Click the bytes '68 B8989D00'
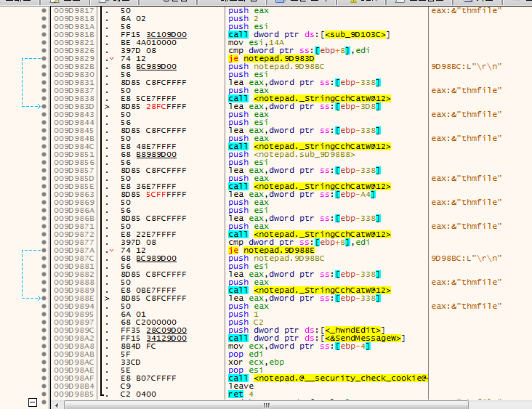 (148, 154)
